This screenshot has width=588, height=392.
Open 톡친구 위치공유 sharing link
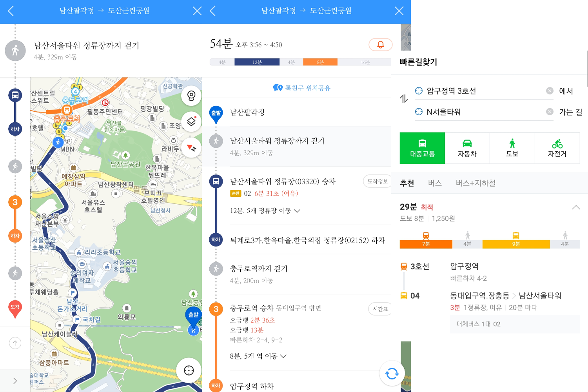[302, 88]
